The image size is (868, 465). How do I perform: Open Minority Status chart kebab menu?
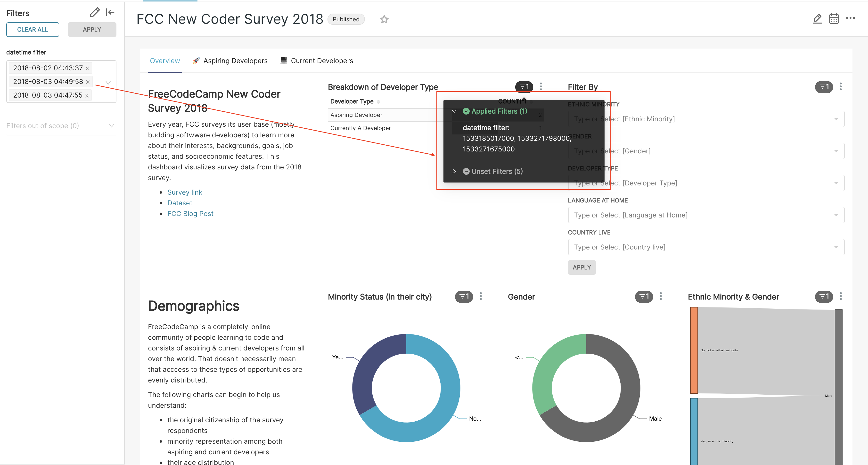point(481,296)
